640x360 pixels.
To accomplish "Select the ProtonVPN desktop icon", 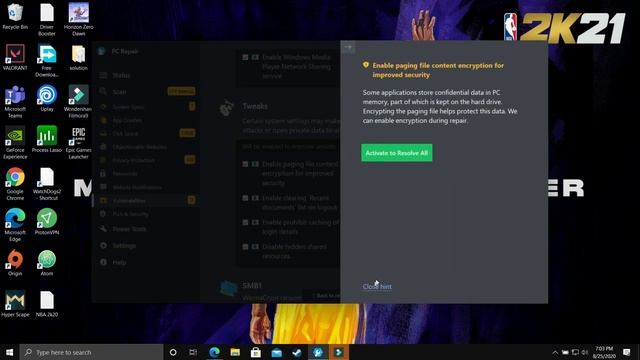I will pyautogui.click(x=47, y=222).
